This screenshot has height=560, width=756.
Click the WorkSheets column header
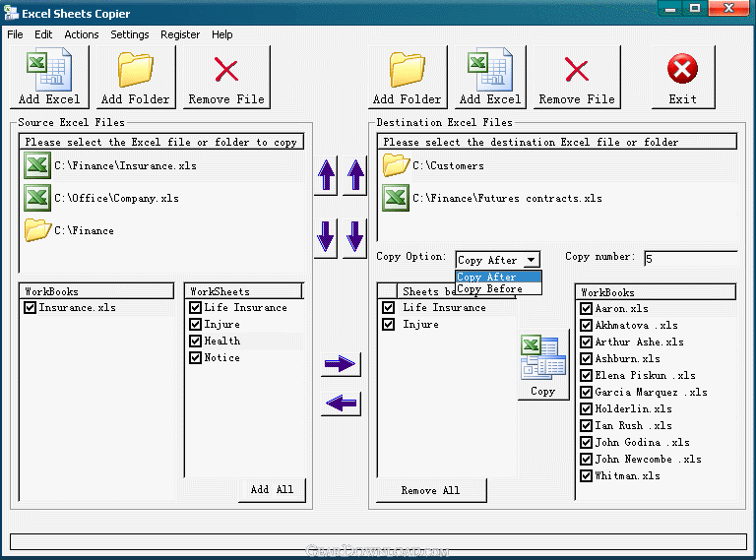pyautogui.click(x=244, y=291)
